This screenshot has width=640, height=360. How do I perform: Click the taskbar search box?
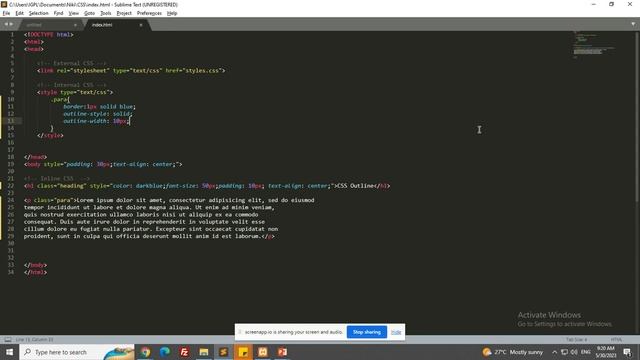pos(77,352)
